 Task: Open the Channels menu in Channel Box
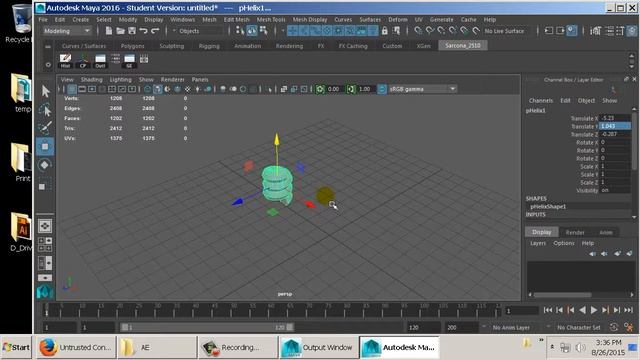tap(540, 100)
